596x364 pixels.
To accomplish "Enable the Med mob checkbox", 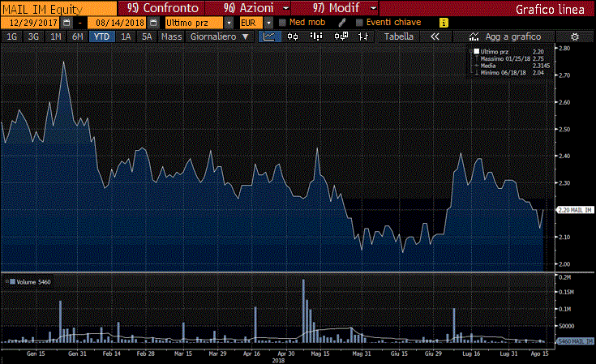I will click(283, 23).
